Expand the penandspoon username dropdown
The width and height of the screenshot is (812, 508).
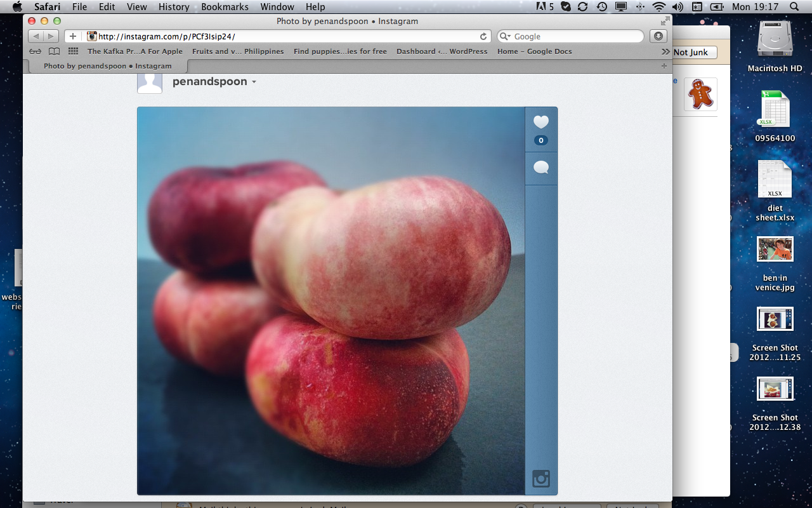click(254, 82)
